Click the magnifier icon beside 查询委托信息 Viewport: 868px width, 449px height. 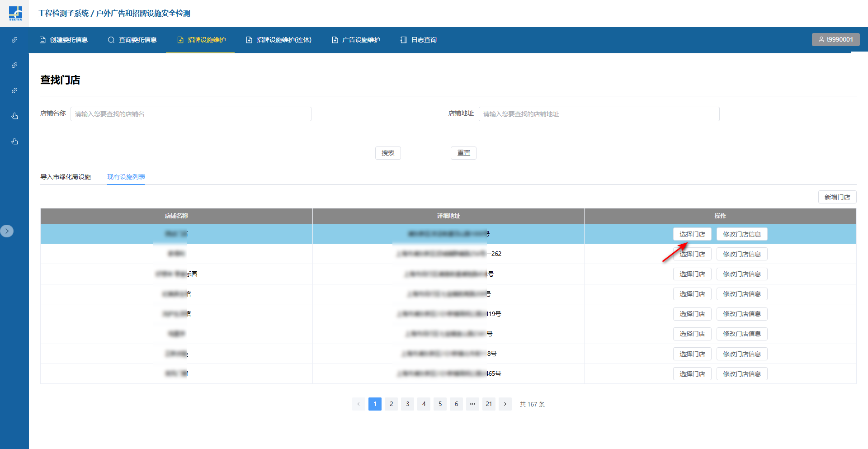[x=111, y=40]
